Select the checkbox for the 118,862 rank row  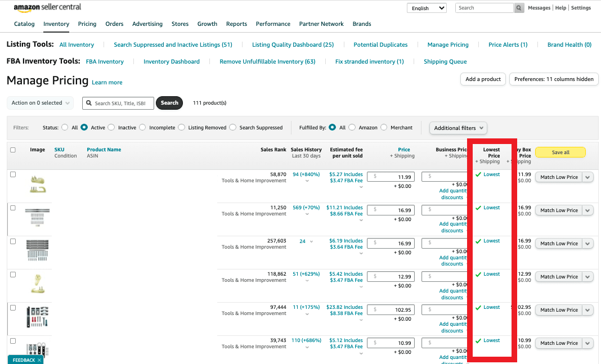[13, 275]
